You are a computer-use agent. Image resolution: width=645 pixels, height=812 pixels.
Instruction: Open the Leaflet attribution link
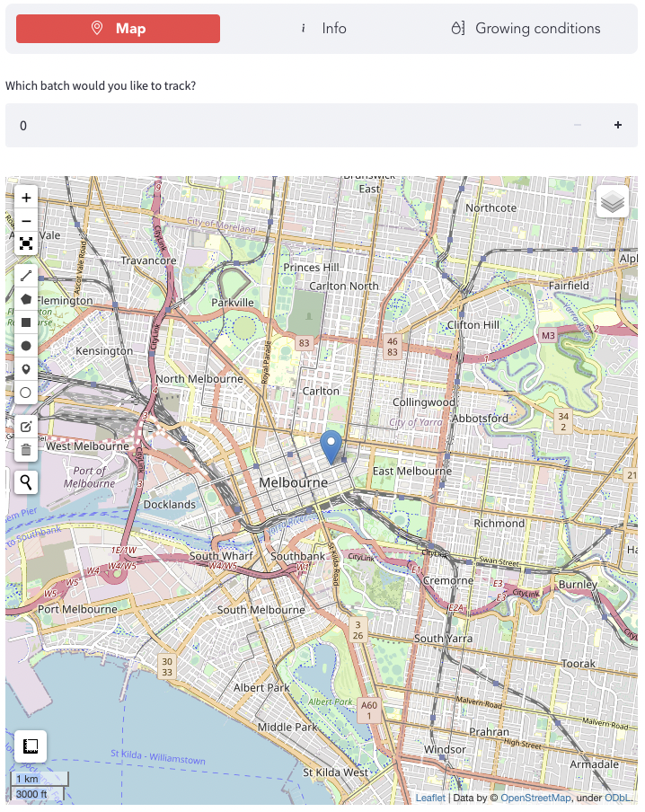[430, 798]
